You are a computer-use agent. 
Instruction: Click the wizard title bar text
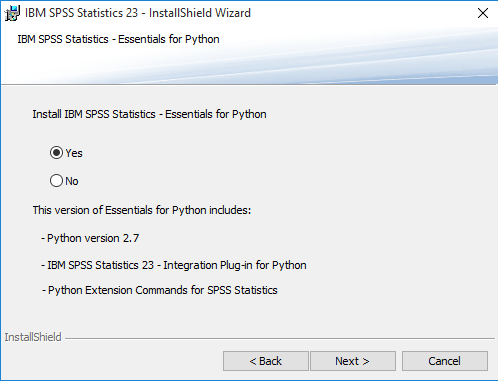point(138,13)
